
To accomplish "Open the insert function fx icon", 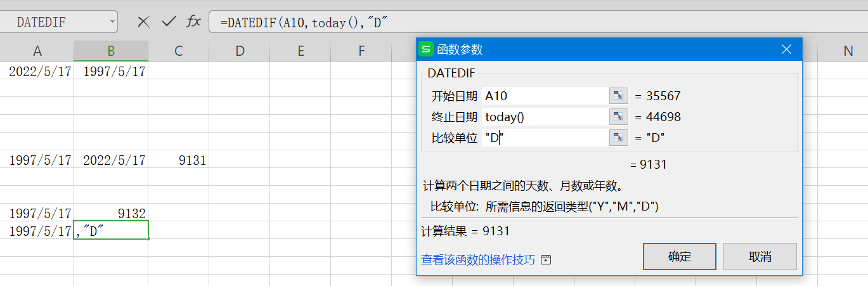I will coord(193,22).
